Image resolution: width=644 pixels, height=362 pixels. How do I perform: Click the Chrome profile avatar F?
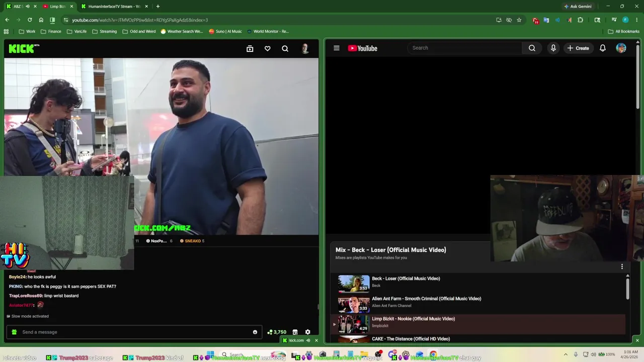pos(625,20)
